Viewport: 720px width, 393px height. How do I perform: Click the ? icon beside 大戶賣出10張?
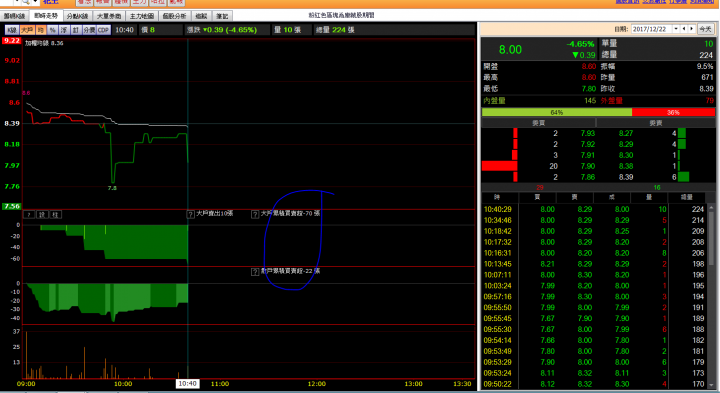pyautogui.click(x=191, y=214)
